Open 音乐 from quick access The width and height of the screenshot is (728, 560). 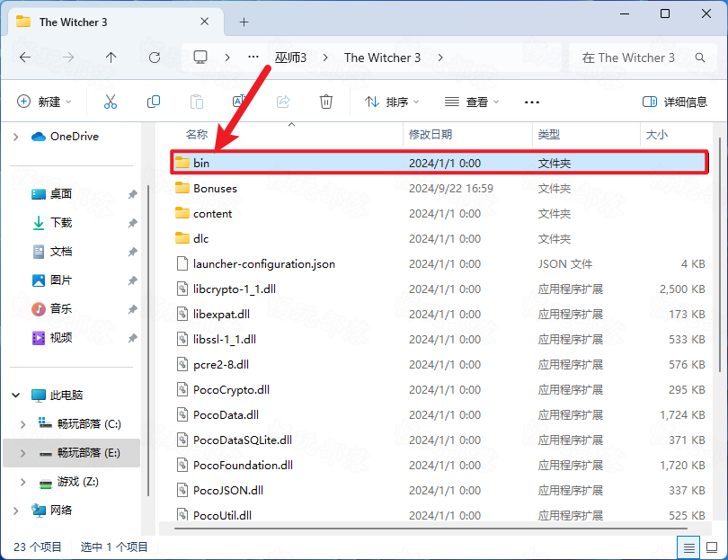click(x=52, y=309)
